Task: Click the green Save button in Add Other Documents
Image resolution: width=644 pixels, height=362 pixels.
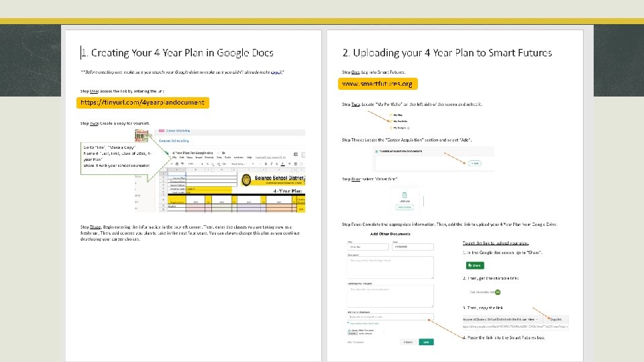Action: [x=426, y=342]
